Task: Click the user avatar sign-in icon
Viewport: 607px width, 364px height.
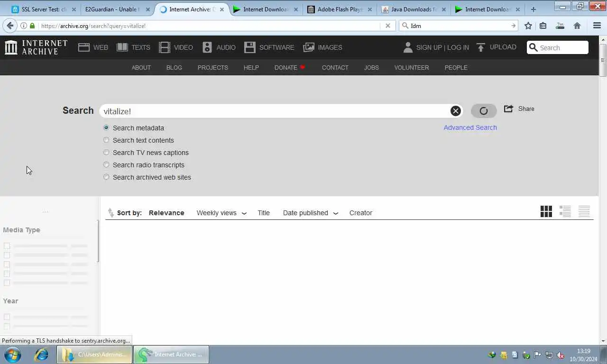Action: coord(408,47)
